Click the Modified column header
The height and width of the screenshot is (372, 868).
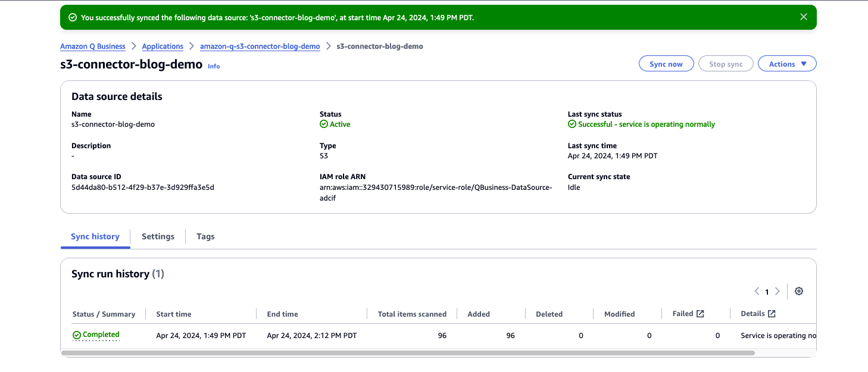[x=619, y=314]
